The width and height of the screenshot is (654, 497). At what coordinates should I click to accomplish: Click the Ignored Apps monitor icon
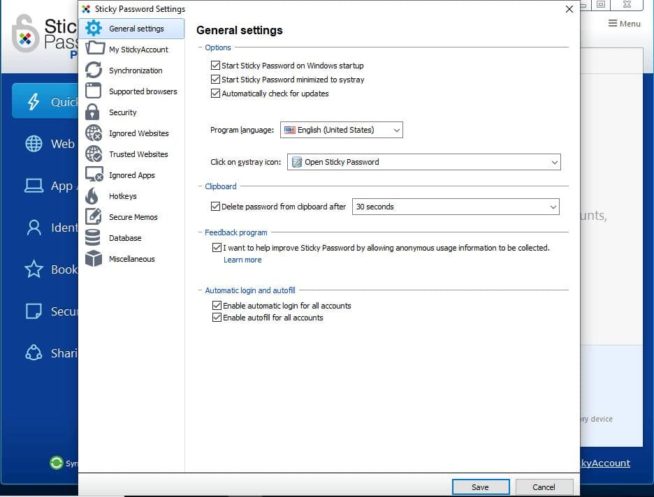[94, 174]
